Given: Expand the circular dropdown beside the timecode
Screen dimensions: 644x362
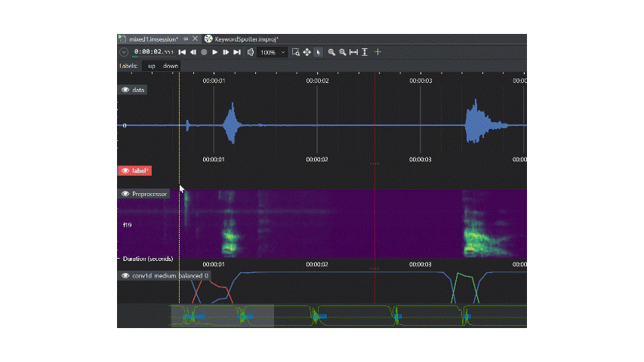Looking at the screenshot, I should 124,52.
